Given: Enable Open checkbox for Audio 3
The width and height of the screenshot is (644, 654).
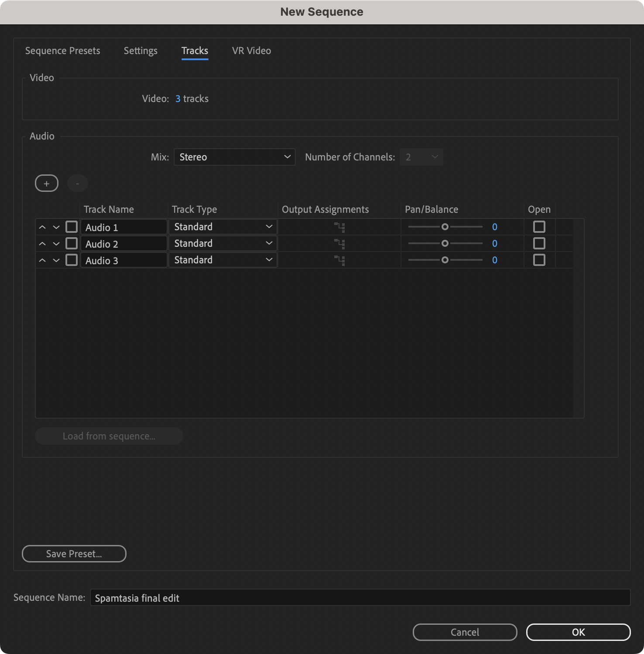Looking at the screenshot, I should coord(539,260).
